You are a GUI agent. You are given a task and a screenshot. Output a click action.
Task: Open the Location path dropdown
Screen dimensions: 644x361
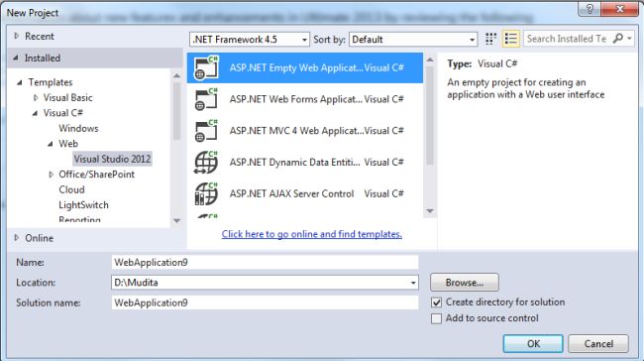click(413, 283)
